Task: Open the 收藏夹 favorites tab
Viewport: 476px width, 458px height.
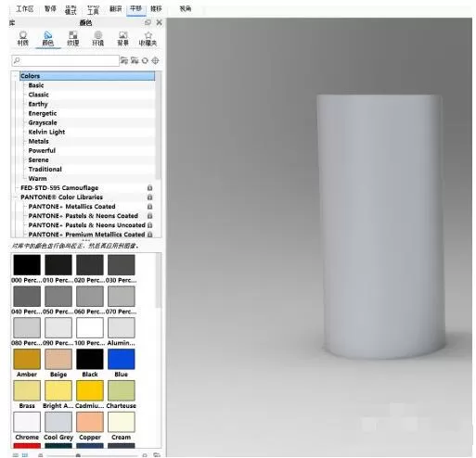Action: [x=148, y=39]
